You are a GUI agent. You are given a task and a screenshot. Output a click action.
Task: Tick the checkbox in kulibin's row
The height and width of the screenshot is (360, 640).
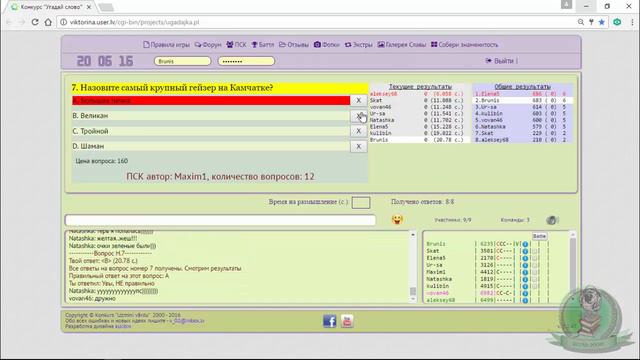(x=535, y=286)
